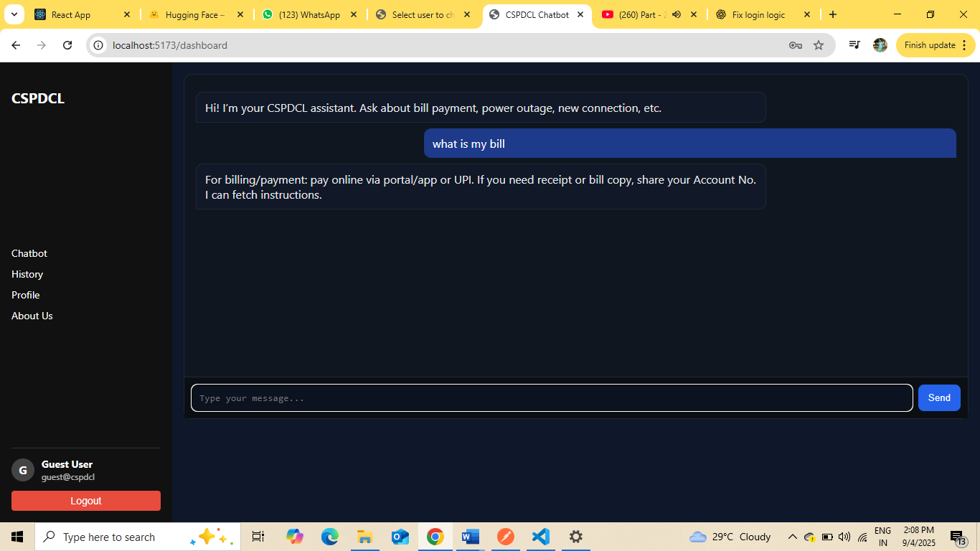Open the media controls icon in toolbar
This screenshot has height=551, width=980.
(x=854, y=45)
